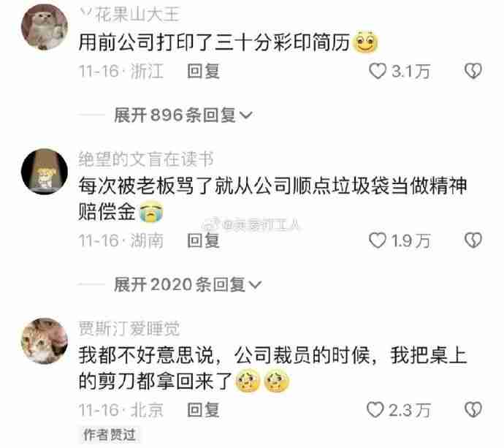Like the comment about taking scissors home

[x=375, y=410]
